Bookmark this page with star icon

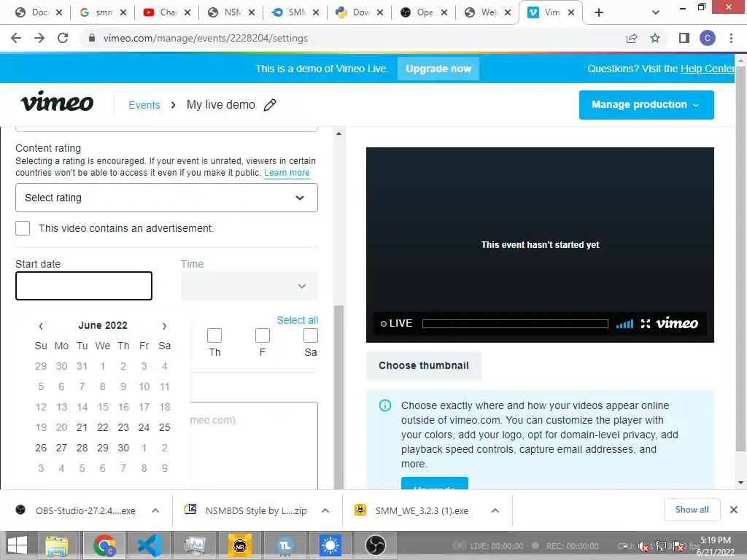pos(655,38)
